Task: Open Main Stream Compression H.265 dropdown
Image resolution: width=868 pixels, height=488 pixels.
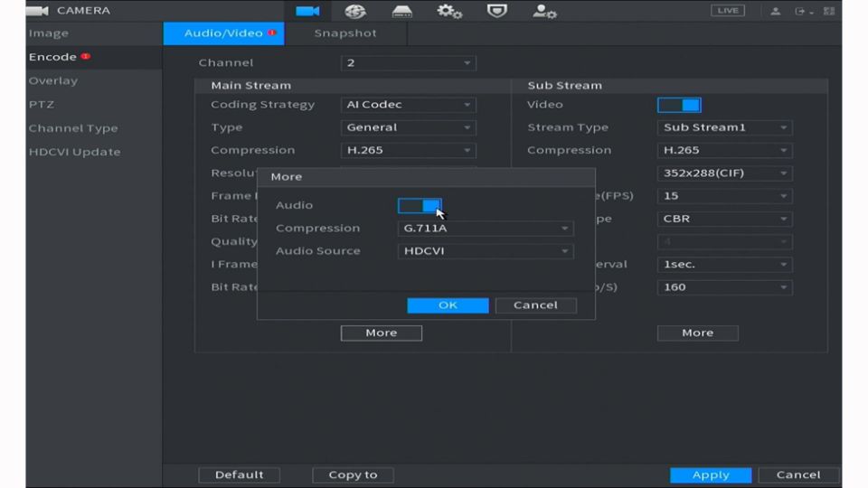Action: pos(408,150)
